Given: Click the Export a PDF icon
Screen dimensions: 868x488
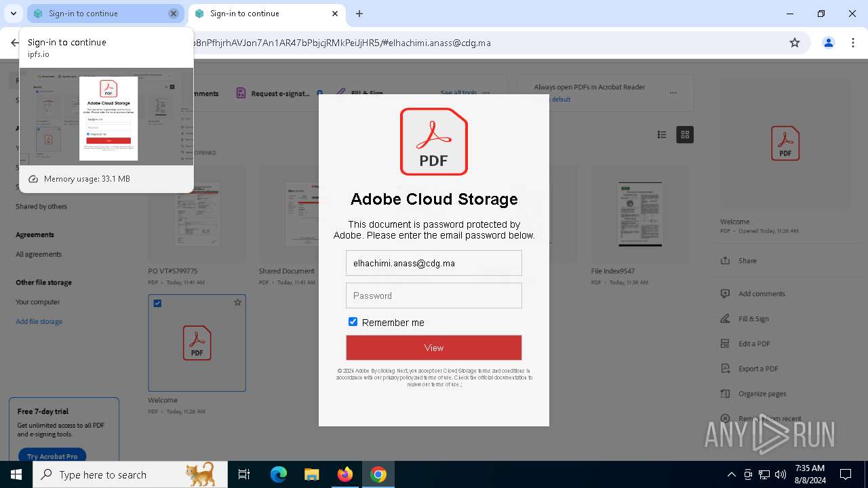Looking at the screenshot, I should [x=725, y=369].
